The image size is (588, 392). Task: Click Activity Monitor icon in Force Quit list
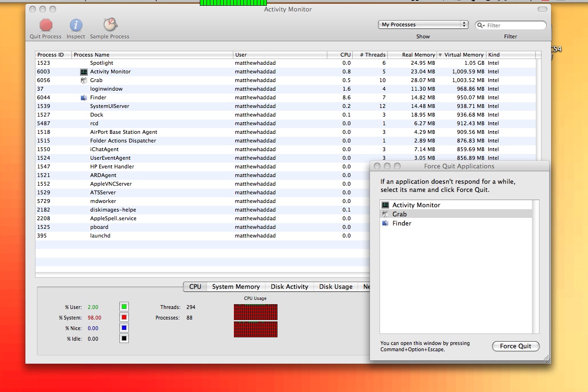pos(385,205)
